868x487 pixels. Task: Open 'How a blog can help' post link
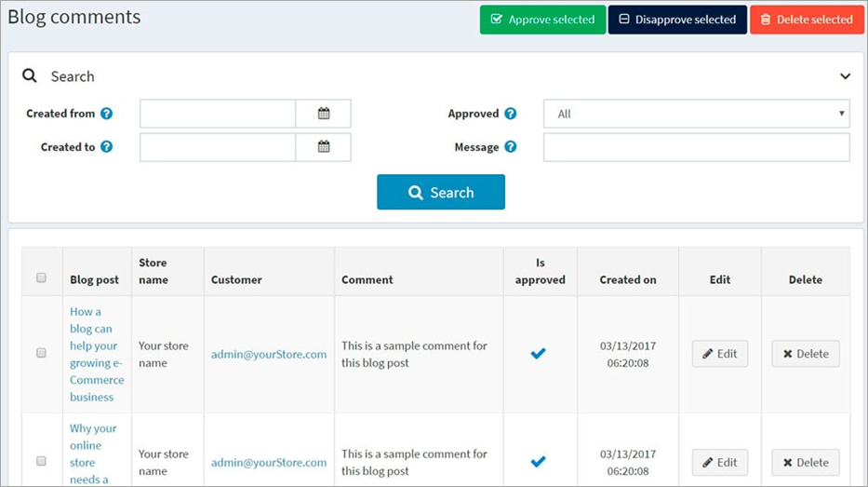pyautogui.click(x=96, y=354)
